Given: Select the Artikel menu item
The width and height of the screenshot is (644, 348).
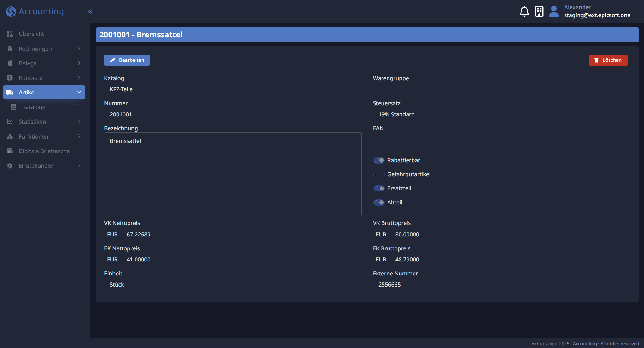Looking at the screenshot, I should point(44,92).
